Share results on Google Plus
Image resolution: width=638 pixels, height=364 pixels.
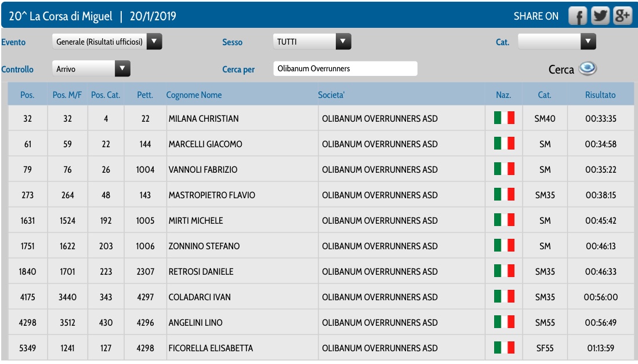(622, 16)
